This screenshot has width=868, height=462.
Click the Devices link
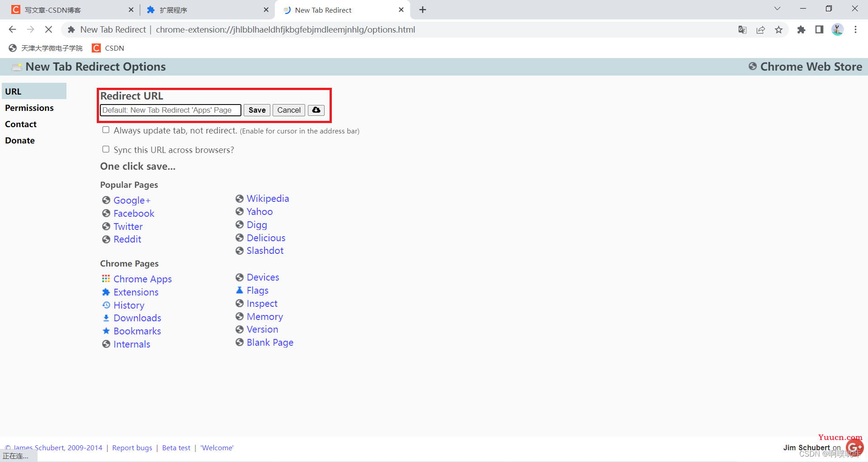tap(263, 277)
